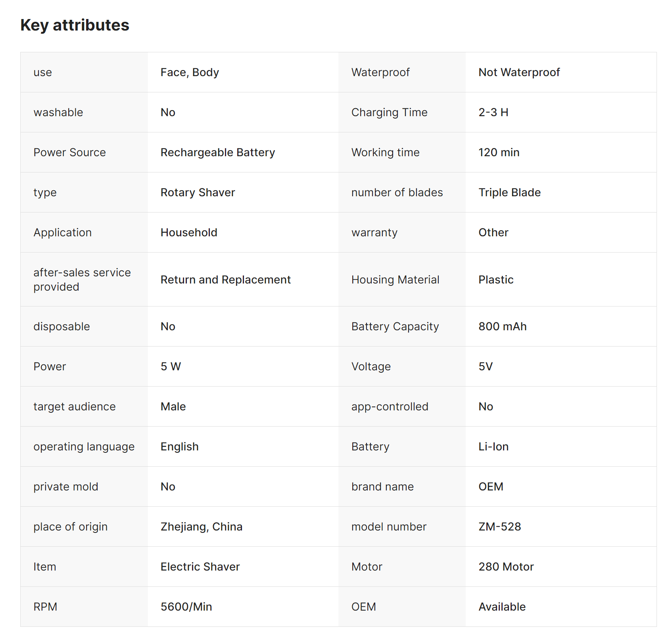Select the 800 mAh battery capacity
This screenshot has width=672, height=632.
tap(502, 327)
